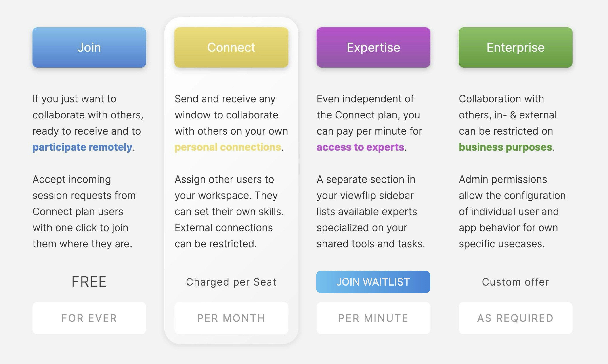Open the 'participate remotely' link
The image size is (608, 364).
(x=82, y=147)
